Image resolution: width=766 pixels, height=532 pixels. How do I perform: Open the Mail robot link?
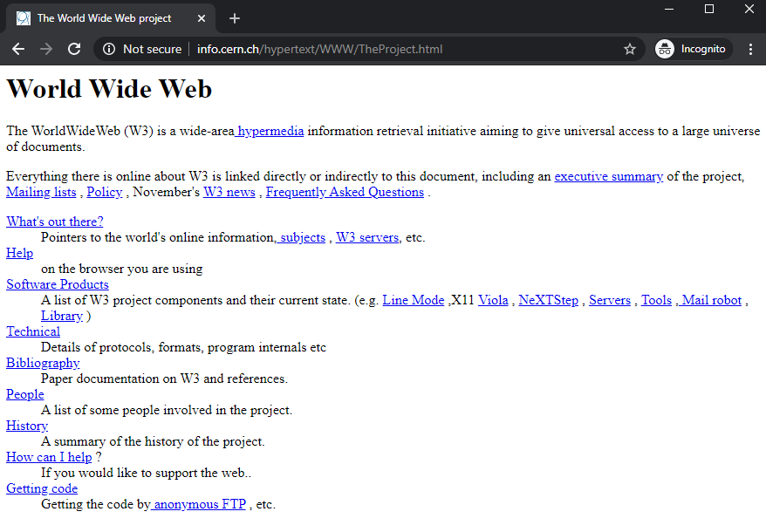[710, 300]
